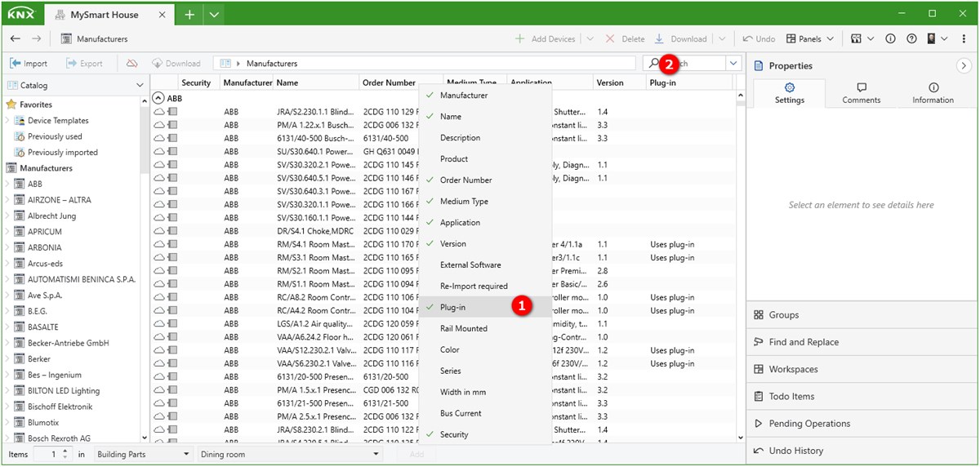Click the Groups panel icon
Viewport: 980px width, 467px height.
[758, 315]
